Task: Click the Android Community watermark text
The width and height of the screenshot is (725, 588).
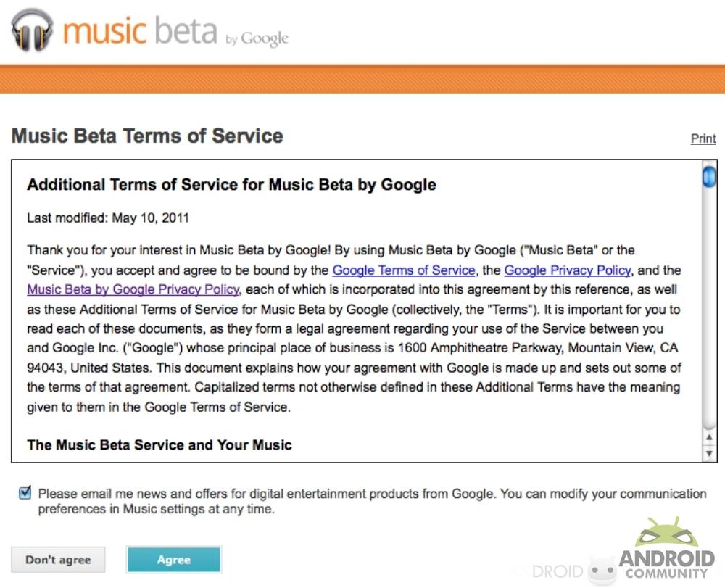Action: [666, 563]
